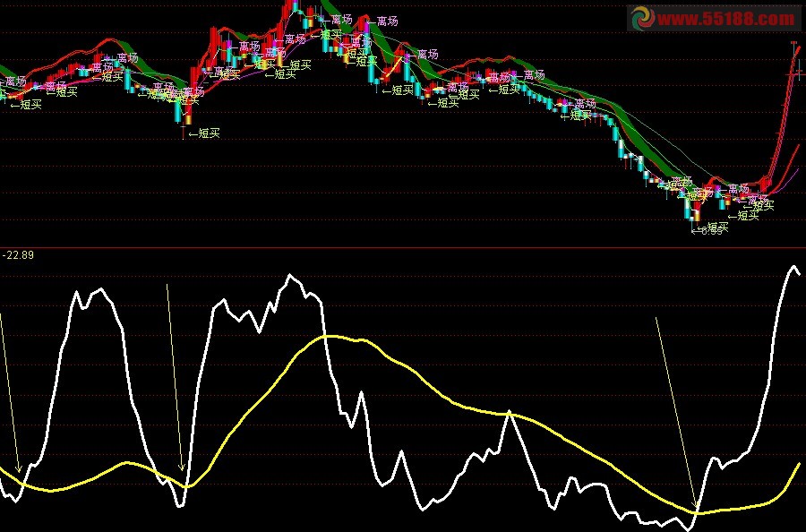Click the 离场 label just before the long decline
The image size is (806, 532).
tap(528, 75)
